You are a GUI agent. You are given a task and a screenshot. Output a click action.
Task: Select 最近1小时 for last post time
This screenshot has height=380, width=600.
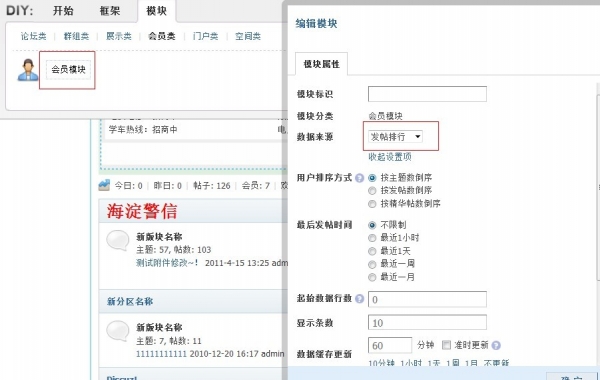click(372, 238)
